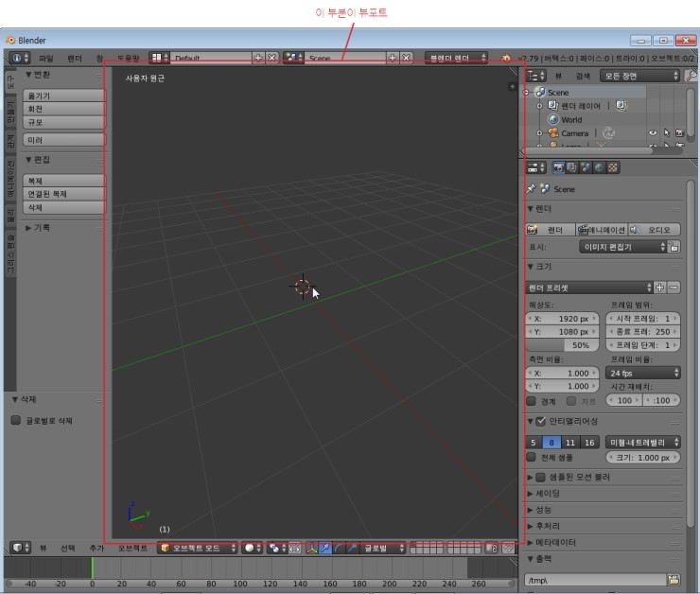Enable the 글로벌로 삭제 checkbox
This screenshot has width=700, height=594.
[x=16, y=420]
